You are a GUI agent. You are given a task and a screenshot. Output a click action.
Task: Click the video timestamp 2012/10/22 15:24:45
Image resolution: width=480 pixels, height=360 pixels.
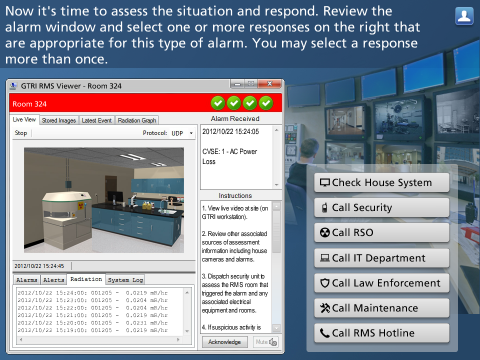coord(39,266)
